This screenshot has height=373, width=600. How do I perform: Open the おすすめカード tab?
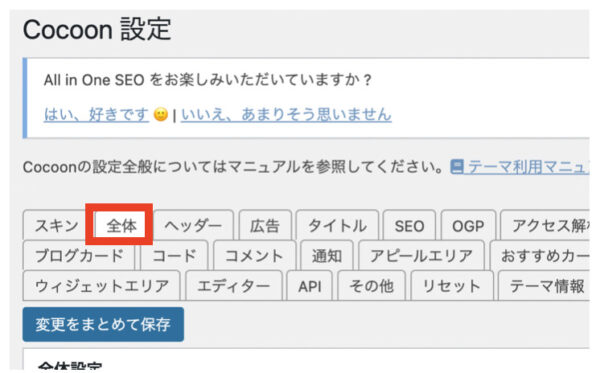[540, 255]
